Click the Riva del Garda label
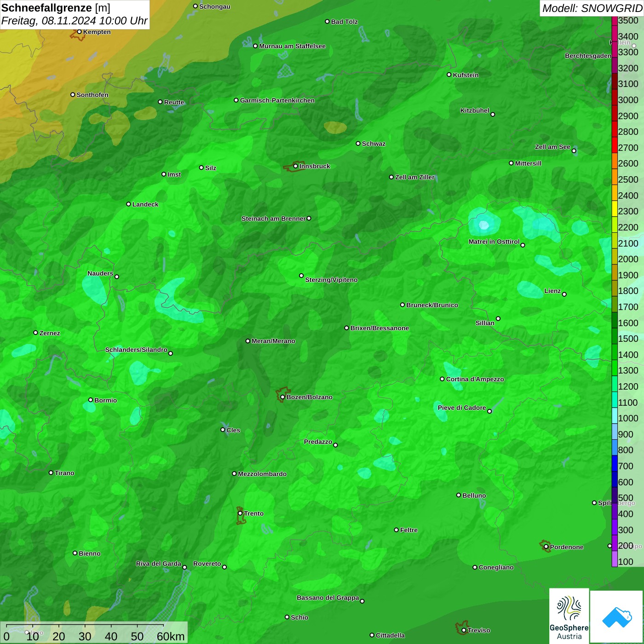The height and width of the screenshot is (644, 644). point(159,563)
